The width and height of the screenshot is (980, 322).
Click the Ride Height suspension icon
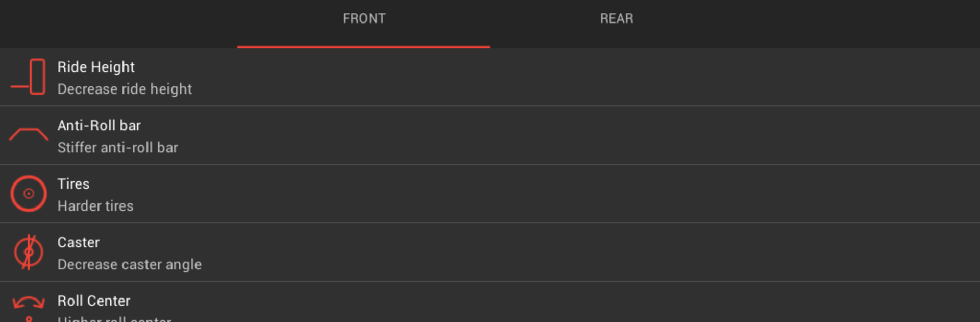[28, 77]
